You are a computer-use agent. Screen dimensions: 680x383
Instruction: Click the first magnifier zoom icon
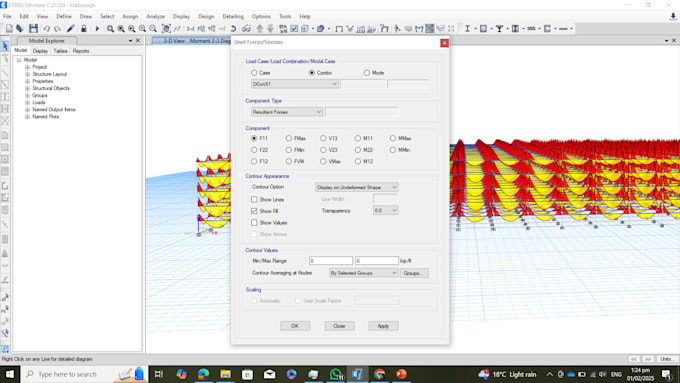pos(111,29)
